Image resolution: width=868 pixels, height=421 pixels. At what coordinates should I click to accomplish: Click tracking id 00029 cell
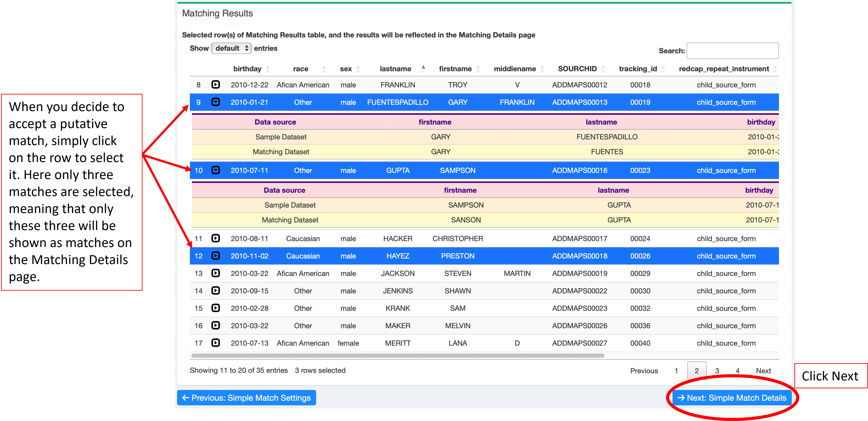pos(640,273)
